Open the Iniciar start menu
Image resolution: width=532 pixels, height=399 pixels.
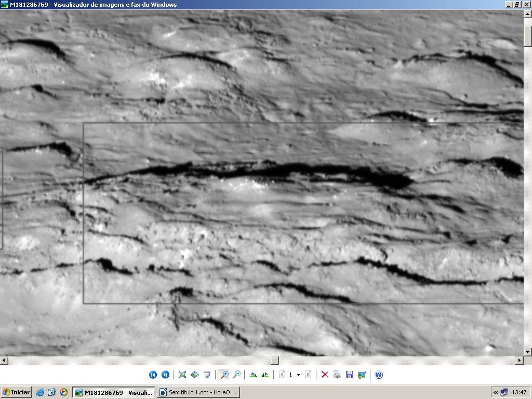coord(16,392)
